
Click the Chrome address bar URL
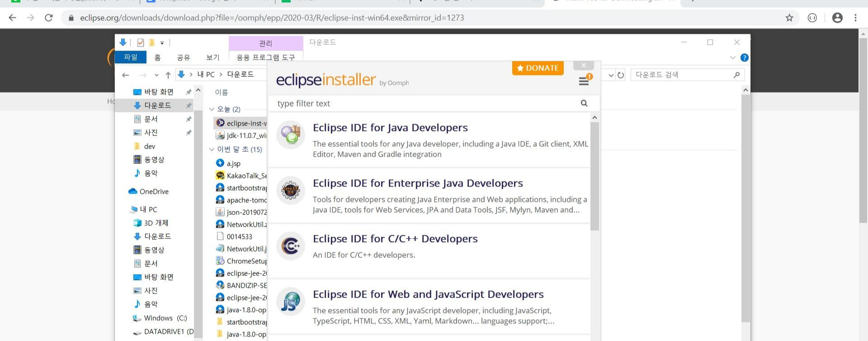pyautogui.click(x=272, y=18)
